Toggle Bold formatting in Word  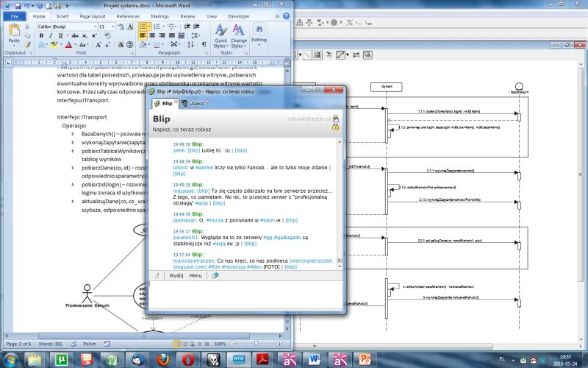point(41,35)
